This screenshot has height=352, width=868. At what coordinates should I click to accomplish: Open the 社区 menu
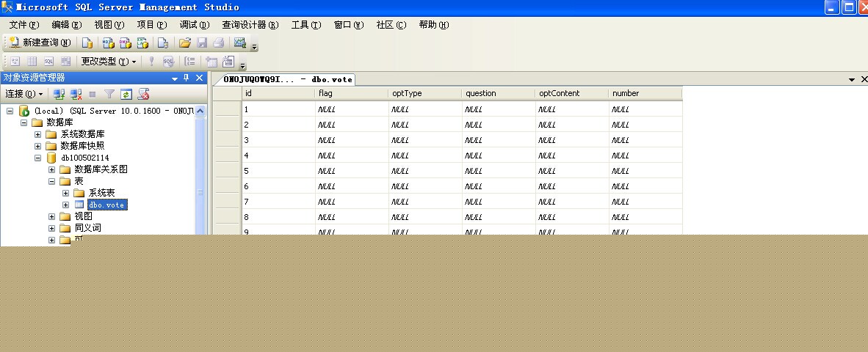coord(391,25)
